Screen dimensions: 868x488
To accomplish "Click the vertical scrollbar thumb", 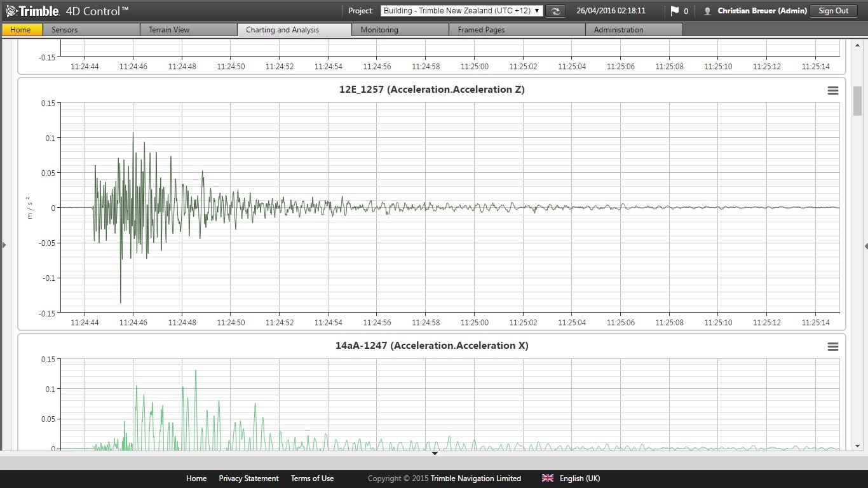I will click(x=857, y=102).
